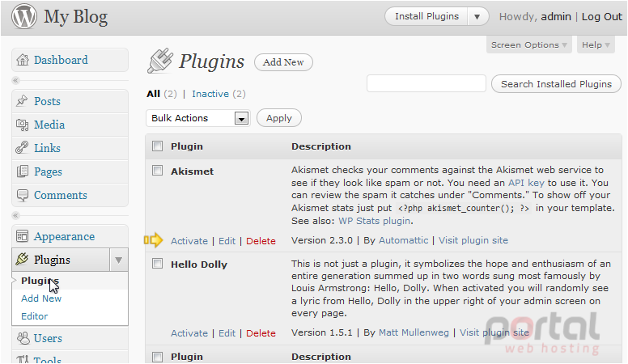
Task: Check the Hello Dolly plugin checkbox
Action: click(x=157, y=264)
